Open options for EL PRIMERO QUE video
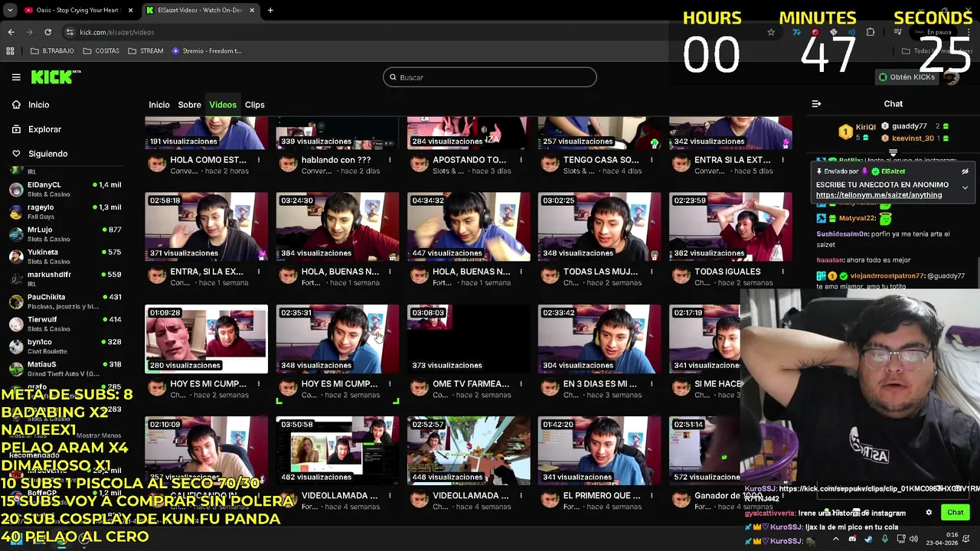 (x=652, y=495)
